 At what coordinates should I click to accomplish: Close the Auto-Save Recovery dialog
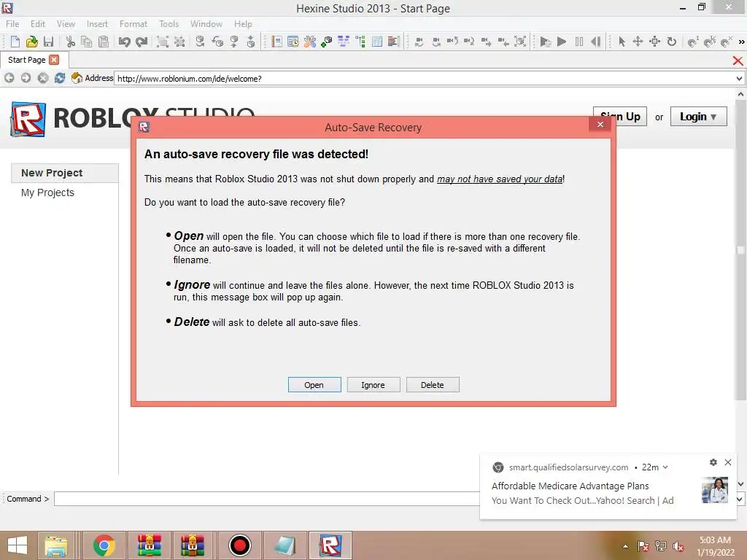click(x=600, y=124)
